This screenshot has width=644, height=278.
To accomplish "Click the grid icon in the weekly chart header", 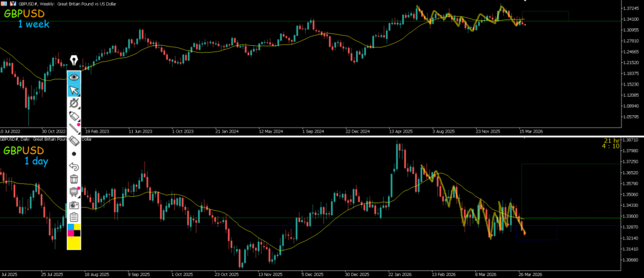I will (x=4, y=3).
